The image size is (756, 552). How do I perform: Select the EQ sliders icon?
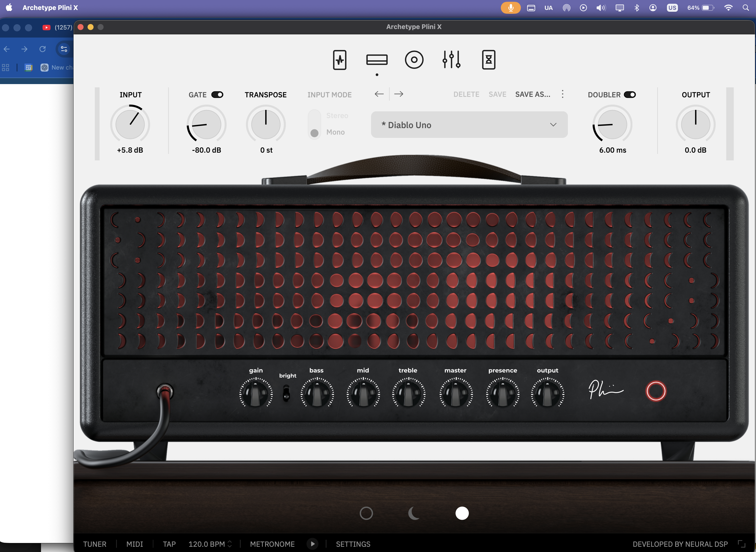(x=452, y=60)
